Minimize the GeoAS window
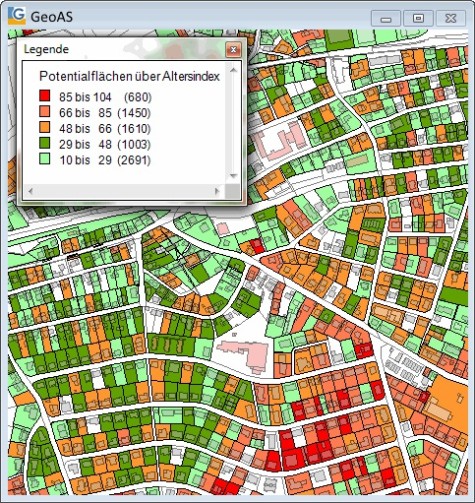Viewport: 475px width, 503px height. [x=386, y=18]
